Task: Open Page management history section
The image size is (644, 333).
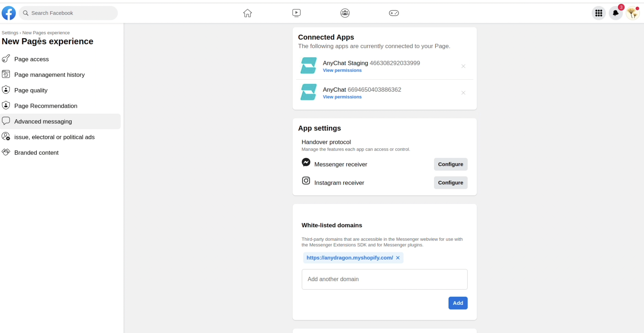Action: tap(49, 75)
